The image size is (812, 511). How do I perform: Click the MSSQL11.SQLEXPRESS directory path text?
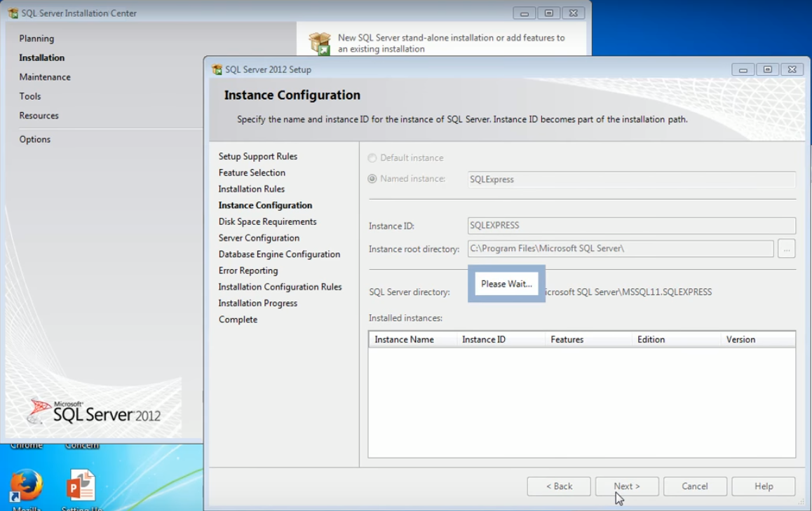tap(629, 292)
